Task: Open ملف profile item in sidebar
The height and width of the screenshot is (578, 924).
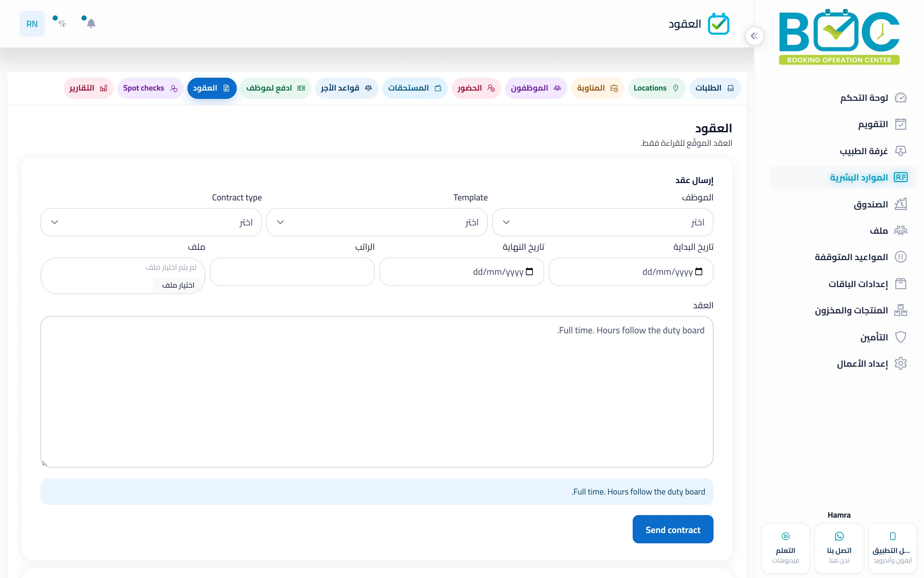Action: [843, 231]
